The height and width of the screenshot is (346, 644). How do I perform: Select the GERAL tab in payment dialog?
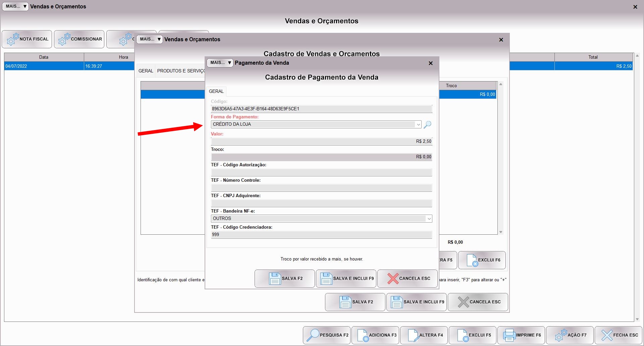[x=216, y=91]
